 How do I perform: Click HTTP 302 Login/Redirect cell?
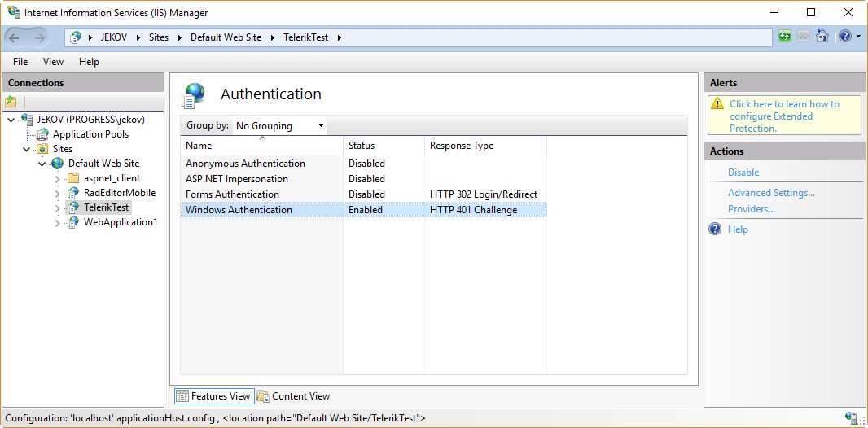484,194
